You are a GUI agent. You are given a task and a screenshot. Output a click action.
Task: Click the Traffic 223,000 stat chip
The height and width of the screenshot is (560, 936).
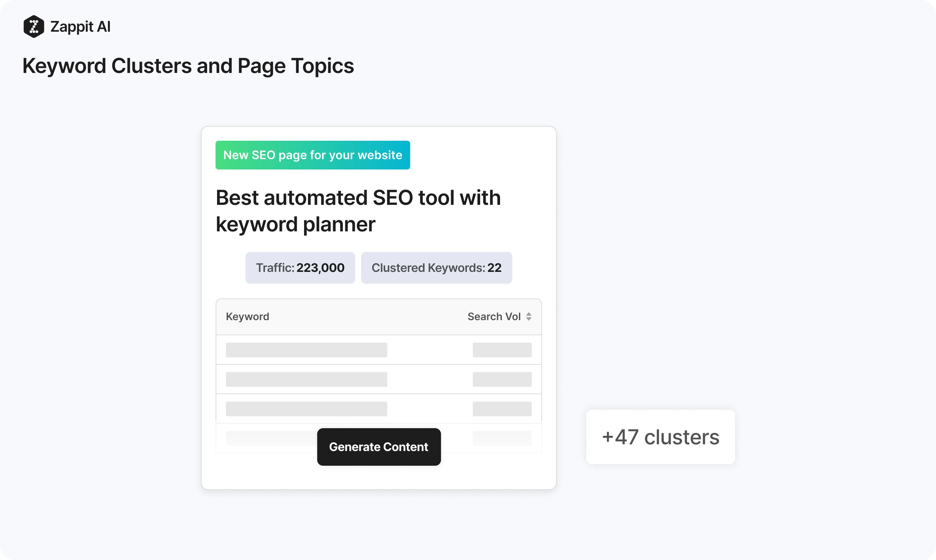pos(300,268)
